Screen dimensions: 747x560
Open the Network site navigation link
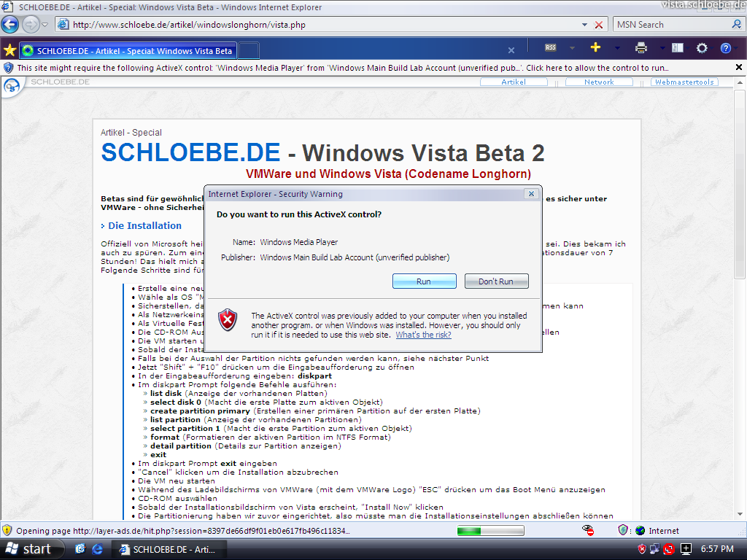click(599, 82)
